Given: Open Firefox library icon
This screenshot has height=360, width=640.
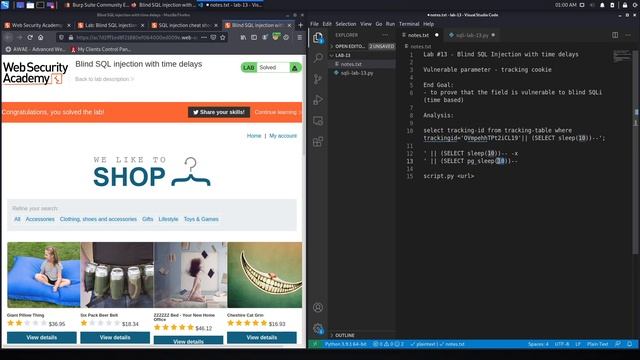Looking at the screenshot, I should pyautogui.click(x=243, y=37).
